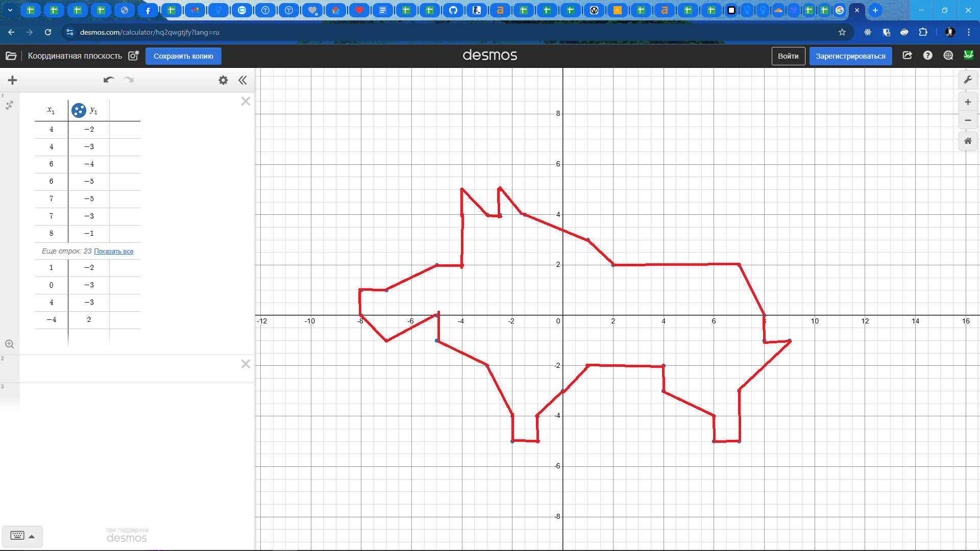Click the Войти login button
980x551 pixels.
point(788,56)
